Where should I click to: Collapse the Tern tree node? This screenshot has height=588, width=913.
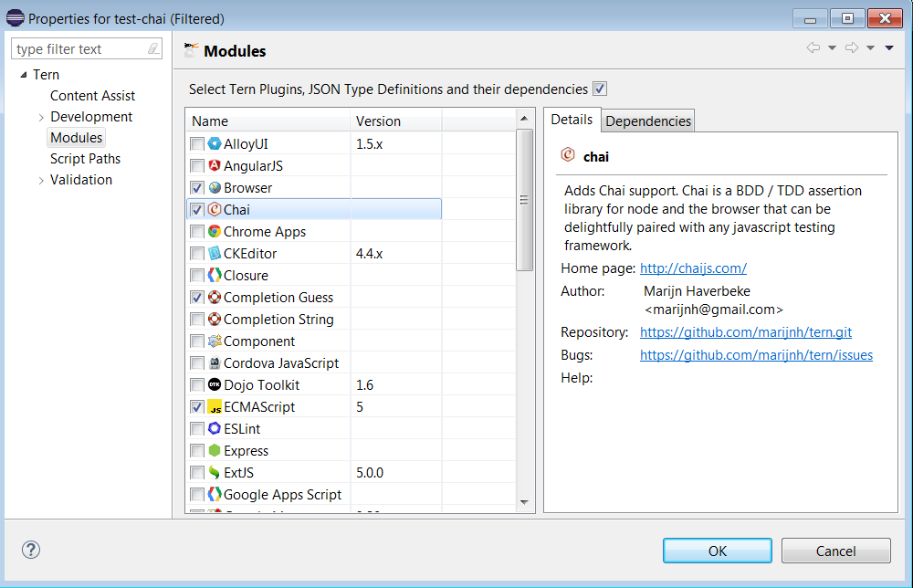tap(24, 75)
